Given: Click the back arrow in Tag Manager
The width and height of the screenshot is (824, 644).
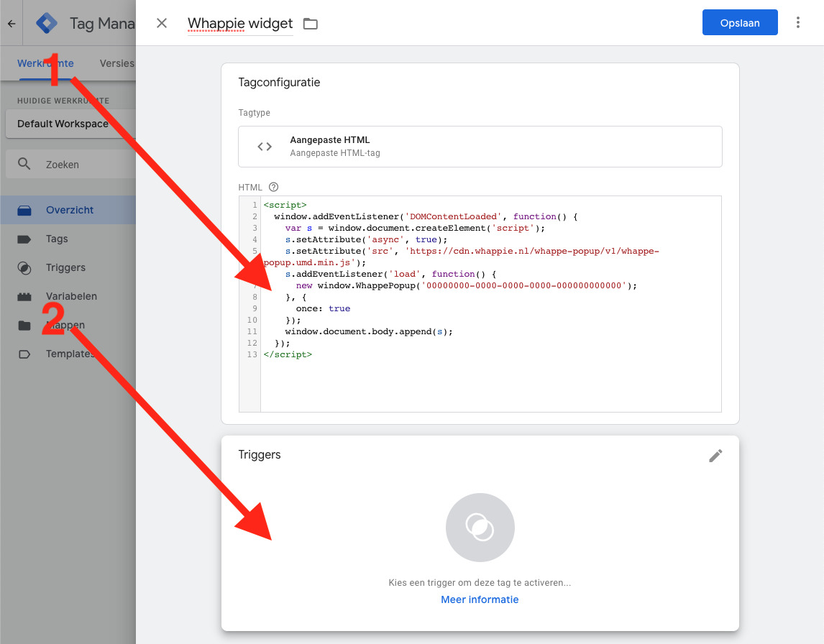Looking at the screenshot, I should point(12,23).
